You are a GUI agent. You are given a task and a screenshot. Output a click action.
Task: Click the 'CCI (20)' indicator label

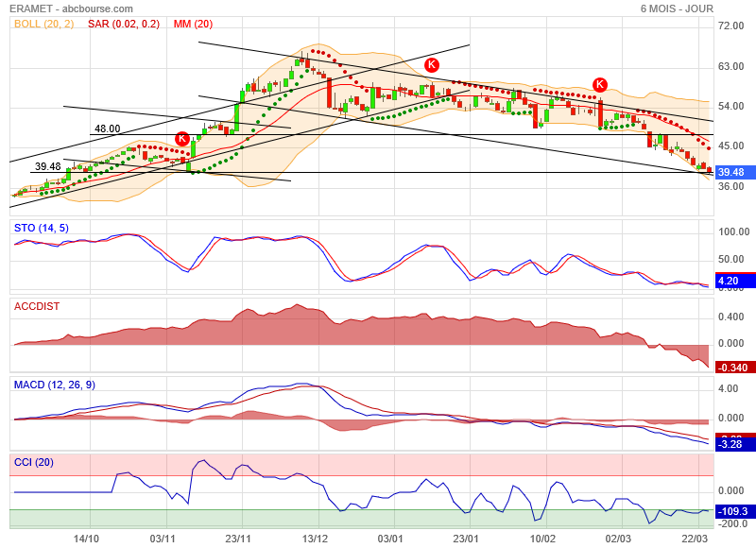(34, 462)
